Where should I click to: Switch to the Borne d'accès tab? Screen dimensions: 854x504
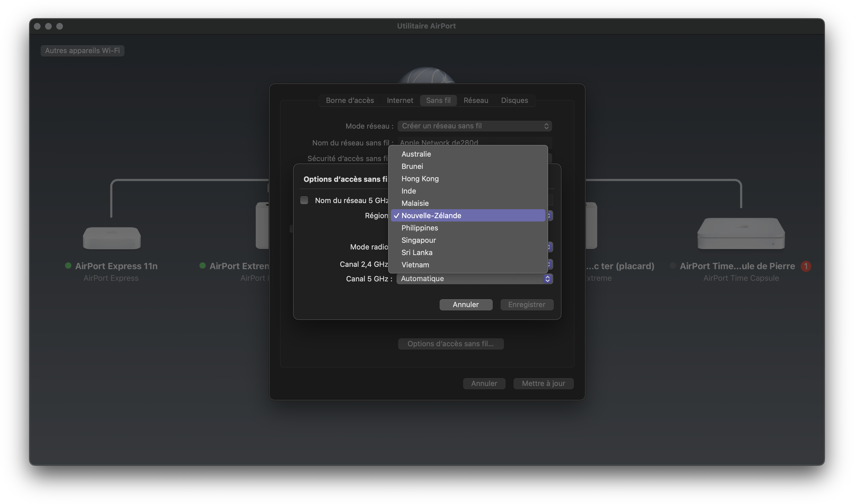(349, 100)
